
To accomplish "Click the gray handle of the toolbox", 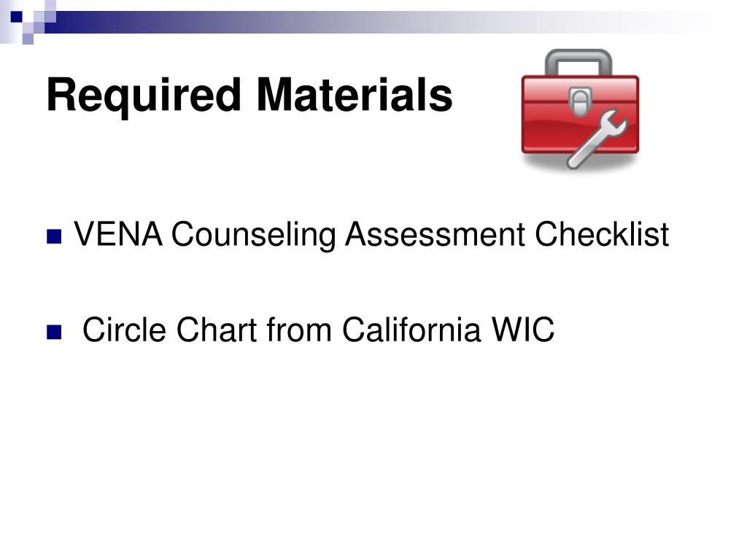I will pos(578,61).
